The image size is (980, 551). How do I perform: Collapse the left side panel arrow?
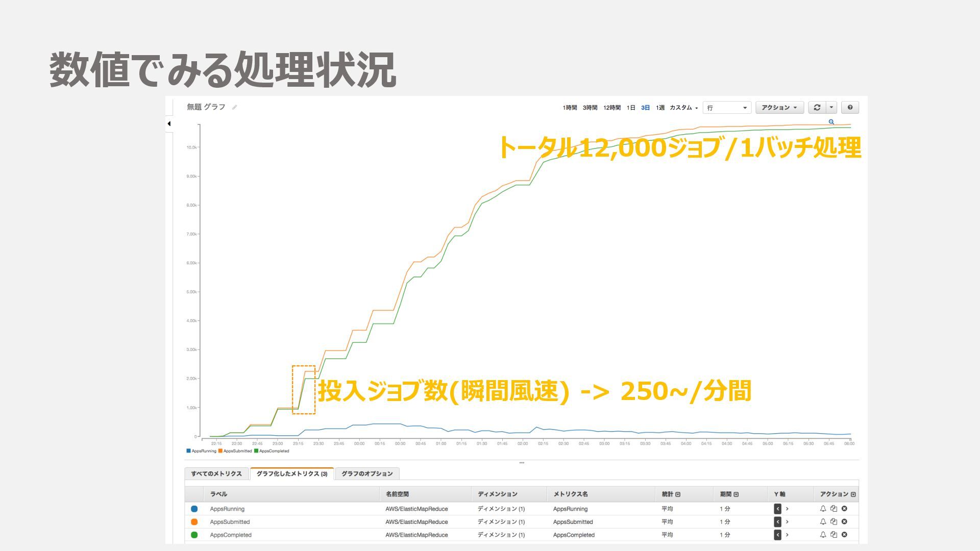tap(169, 123)
